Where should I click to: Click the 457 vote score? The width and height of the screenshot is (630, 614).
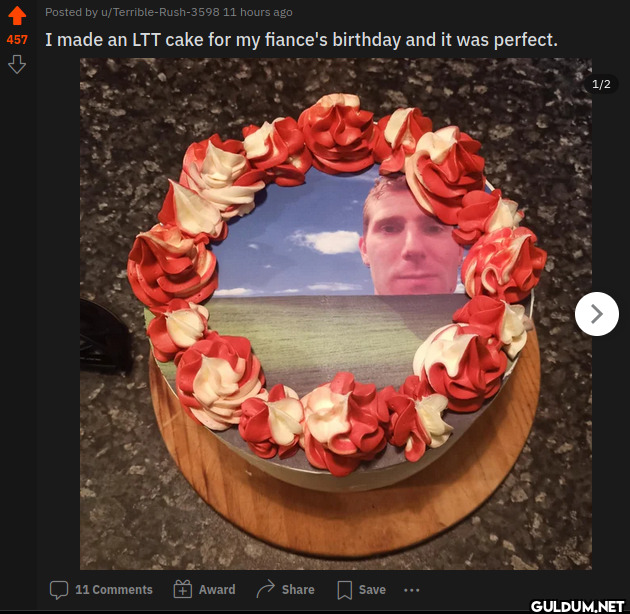point(17,40)
